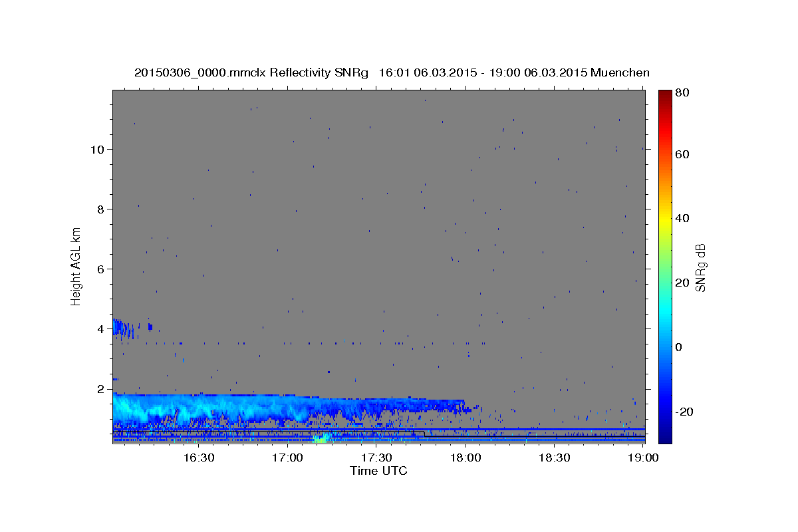Select the 'Time UTC' axis label
The width and height of the screenshot is (798, 532).
378,471
